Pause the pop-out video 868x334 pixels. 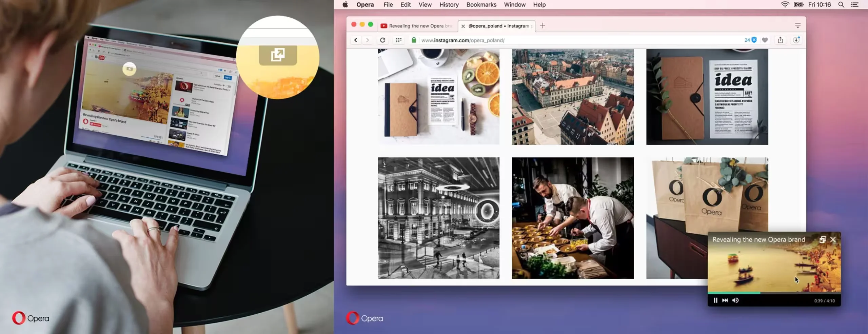[715, 300]
